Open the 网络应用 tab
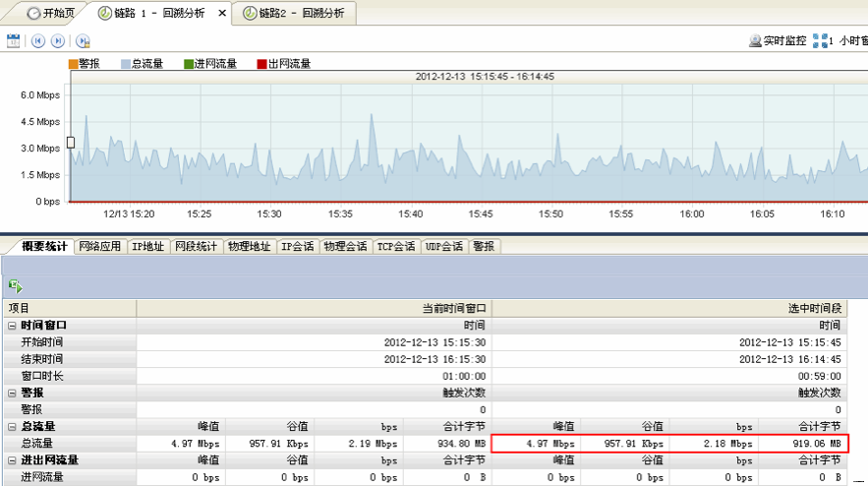868x486 pixels. [x=100, y=247]
